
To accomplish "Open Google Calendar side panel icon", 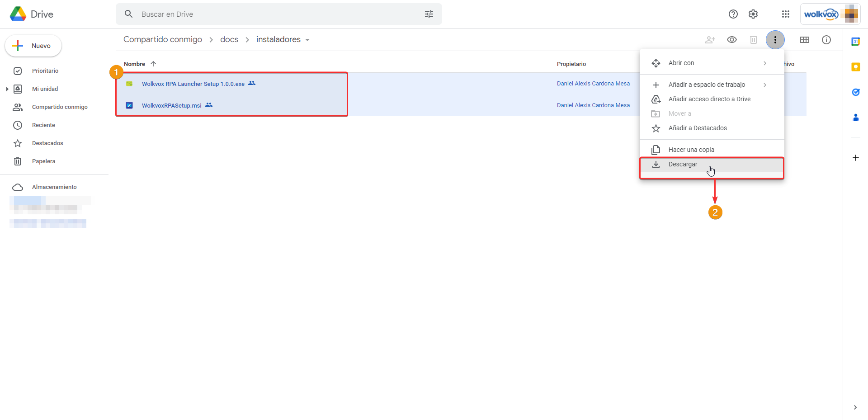I will tap(856, 42).
